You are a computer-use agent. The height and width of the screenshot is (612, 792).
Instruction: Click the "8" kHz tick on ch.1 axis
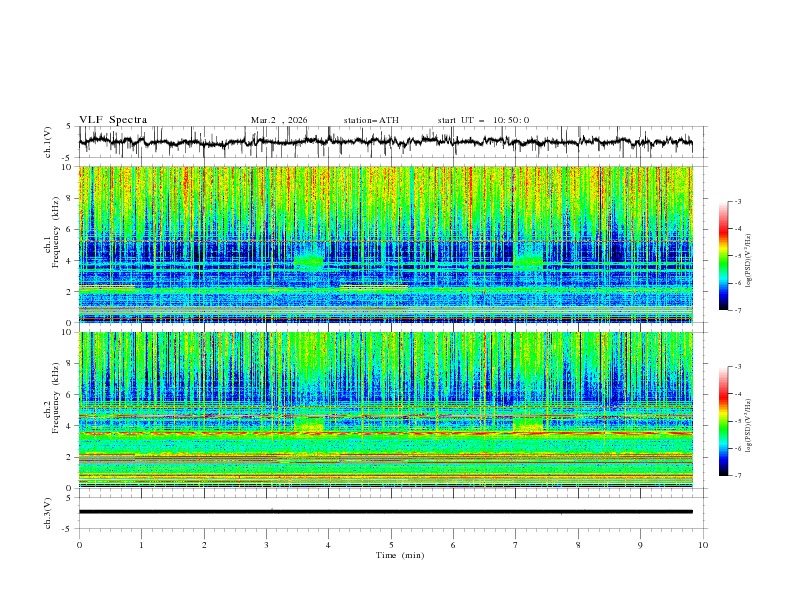[x=70, y=198]
